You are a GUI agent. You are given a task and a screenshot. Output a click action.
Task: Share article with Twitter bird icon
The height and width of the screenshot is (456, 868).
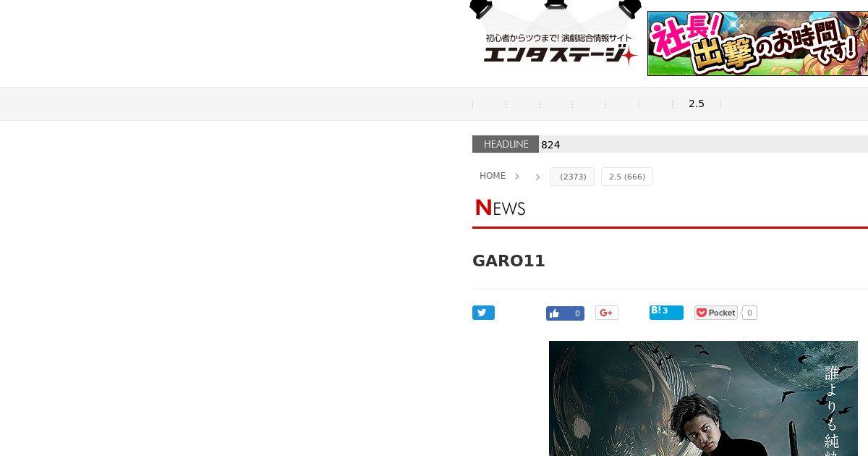(483, 313)
